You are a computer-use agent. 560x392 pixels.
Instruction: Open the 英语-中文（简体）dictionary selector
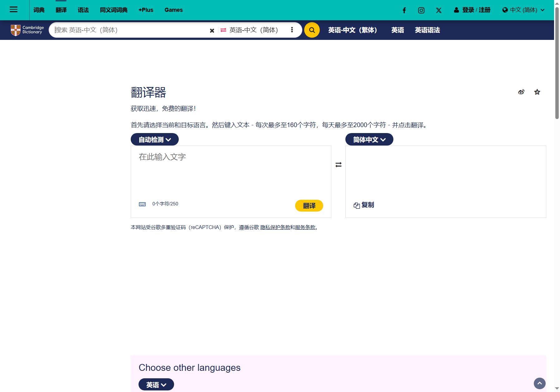pos(254,30)
